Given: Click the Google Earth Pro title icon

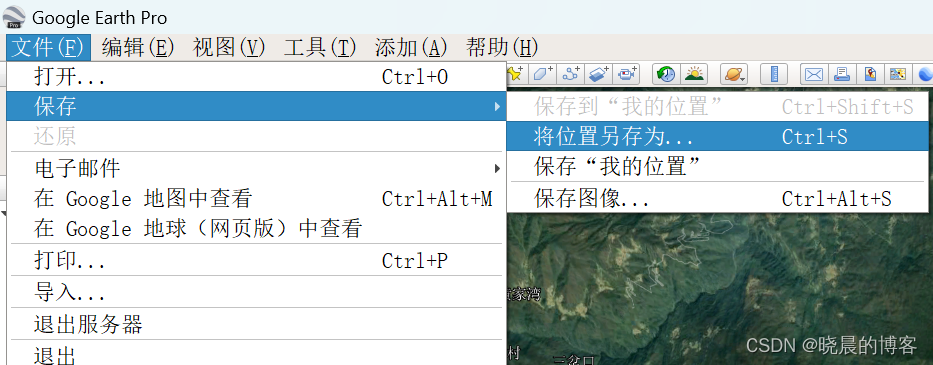Looking at the screenshot, I should coord(14,17).
